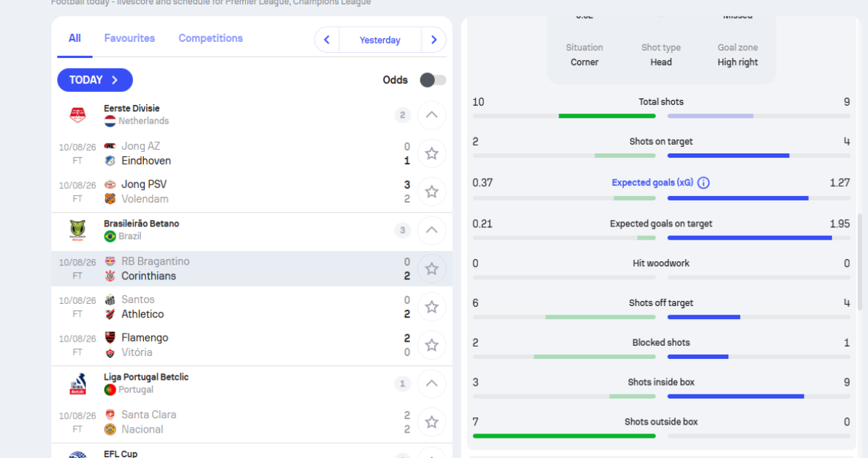Viewport: 868px width, 458px height.
Task: Click the Shots on target label
Action: [x=661, y=142]
